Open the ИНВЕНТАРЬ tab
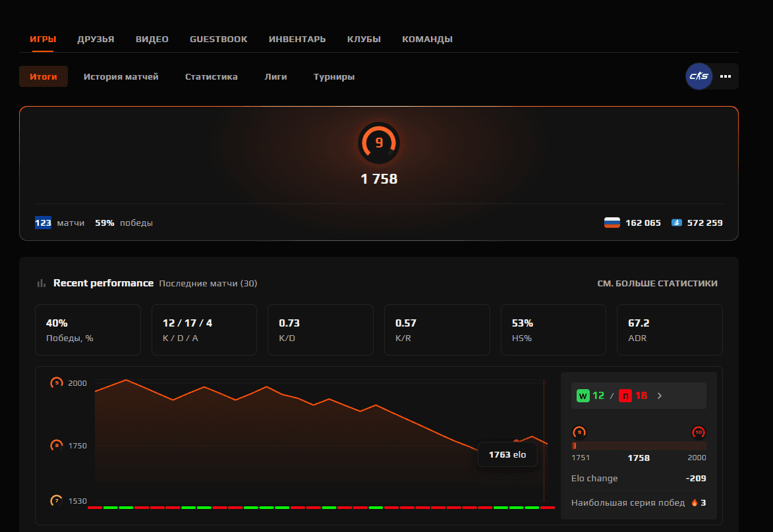773x532 pixels. click(x=297, y=39)
